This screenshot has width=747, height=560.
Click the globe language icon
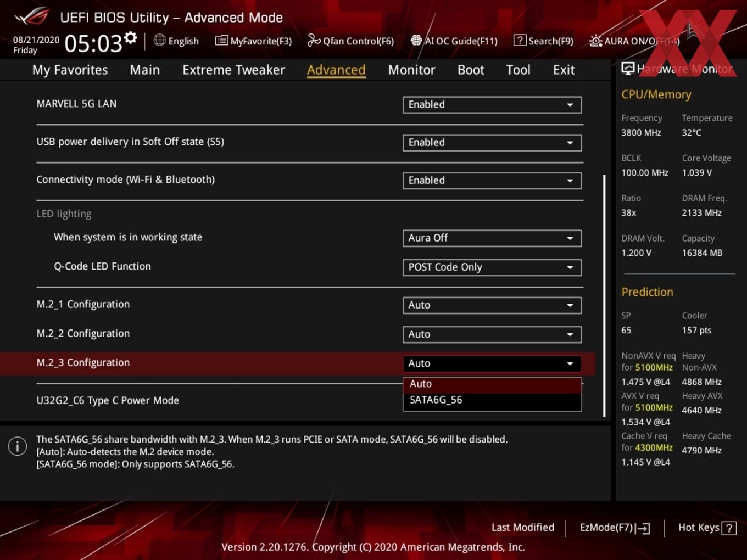pos(159,40)
